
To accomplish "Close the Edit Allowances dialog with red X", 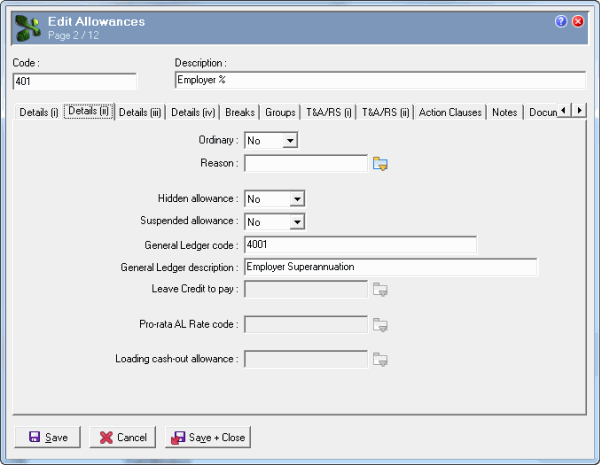I will [578, 21].
